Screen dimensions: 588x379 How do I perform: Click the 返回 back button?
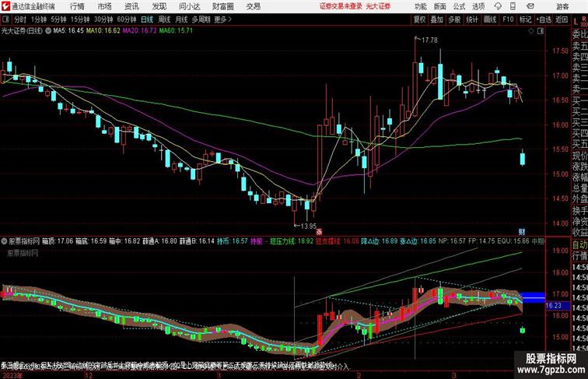tap(562, 19)
